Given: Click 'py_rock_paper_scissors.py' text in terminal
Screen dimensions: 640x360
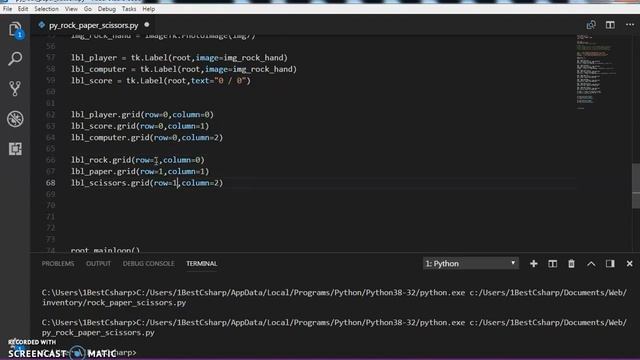Looking at the screenshot, I should pyautogui.click(x=98, y=333).
